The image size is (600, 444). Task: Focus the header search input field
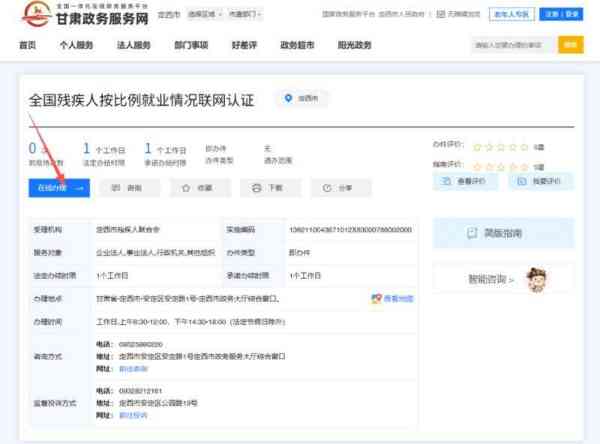(x=514, y=45)
